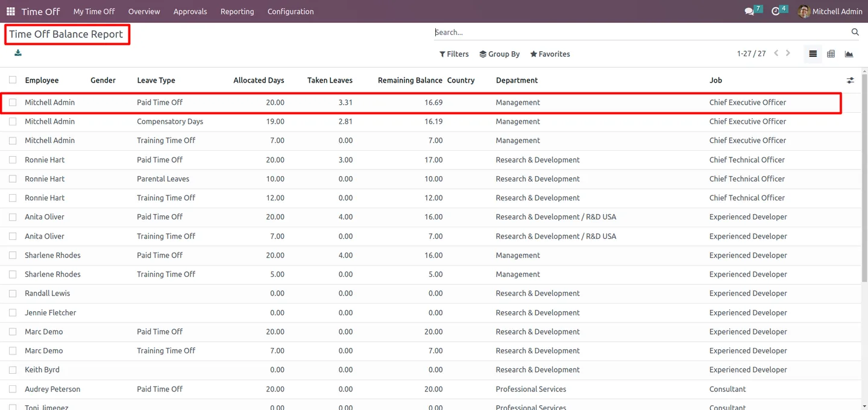Click the export download icon
Viewport: 868px width, 410px height.
pos(18,53)
